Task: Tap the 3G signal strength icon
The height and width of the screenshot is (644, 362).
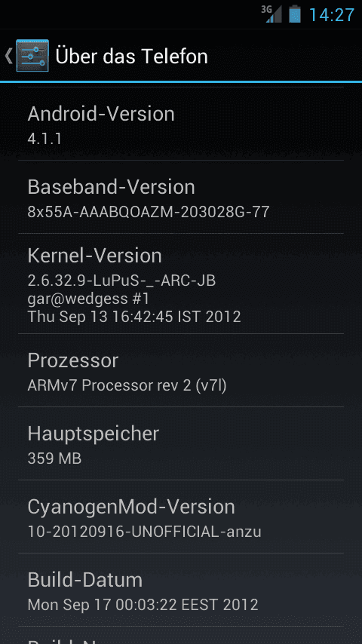Action: click(271, 14)
